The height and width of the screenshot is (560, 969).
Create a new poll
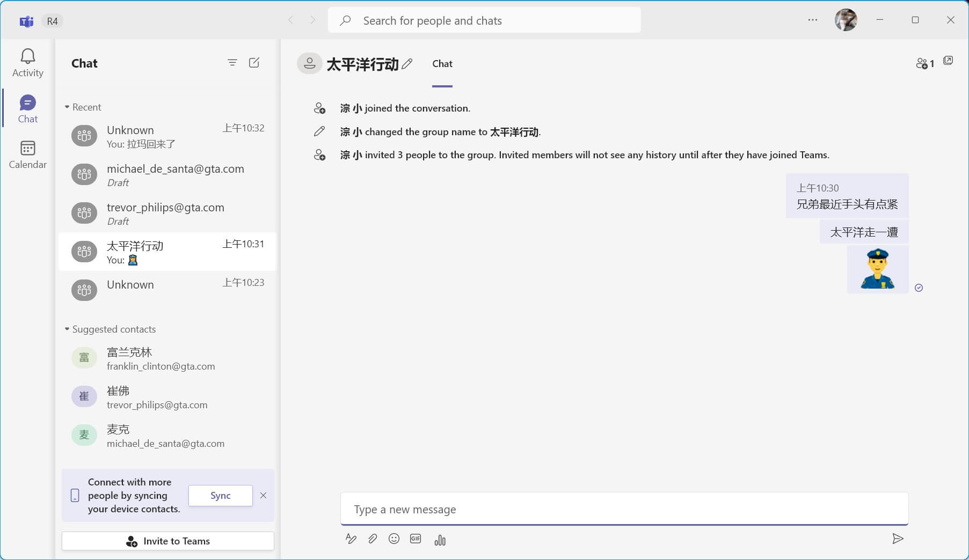440,539
